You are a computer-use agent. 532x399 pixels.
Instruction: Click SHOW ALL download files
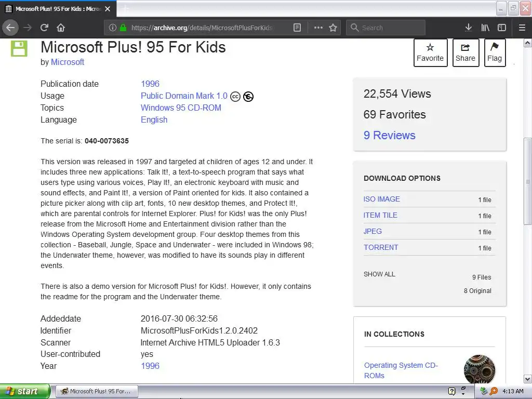click(379, 274)
